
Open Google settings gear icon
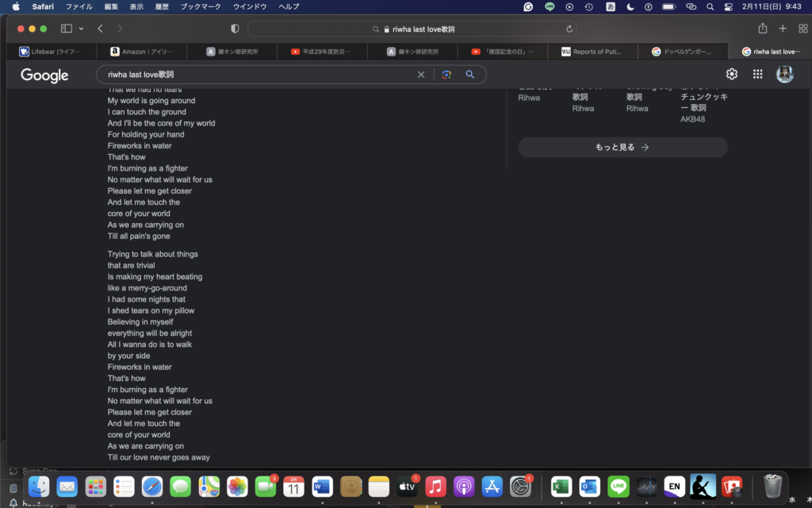click(732, 74)
